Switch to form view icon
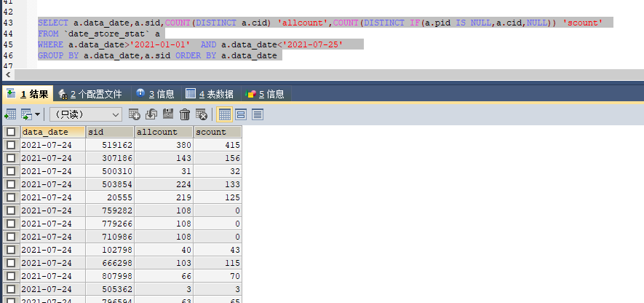644x303 pixels. 241,114
